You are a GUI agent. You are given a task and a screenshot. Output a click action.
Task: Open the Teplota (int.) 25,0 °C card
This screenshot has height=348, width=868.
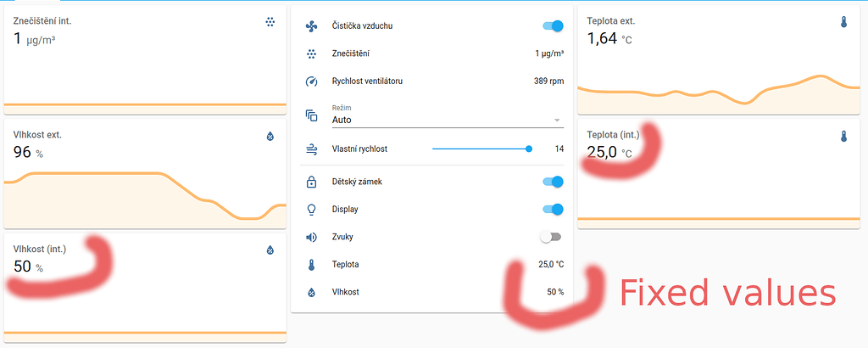pyautogui.click(x=719, y=173)
